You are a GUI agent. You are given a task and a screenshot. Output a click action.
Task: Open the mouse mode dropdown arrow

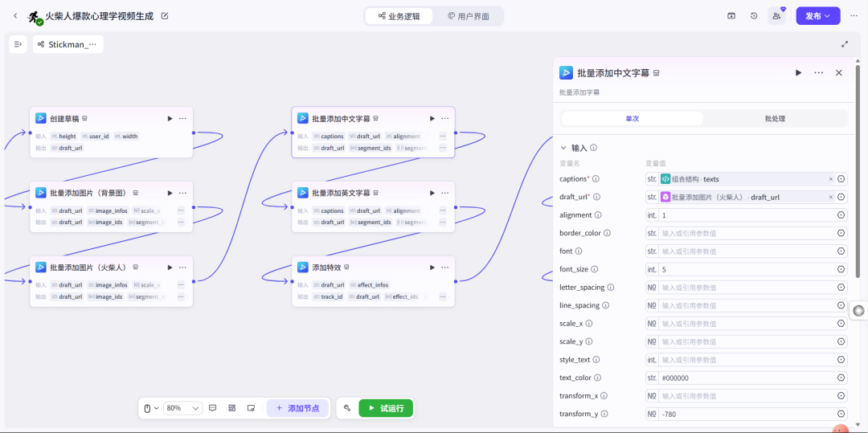coord(157,408)
